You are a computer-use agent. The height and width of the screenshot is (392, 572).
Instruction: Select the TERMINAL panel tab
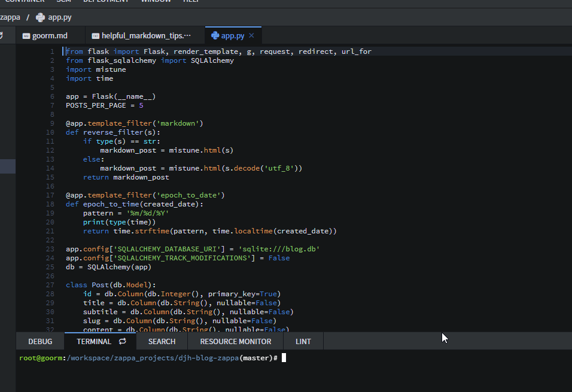coord(94,342)
